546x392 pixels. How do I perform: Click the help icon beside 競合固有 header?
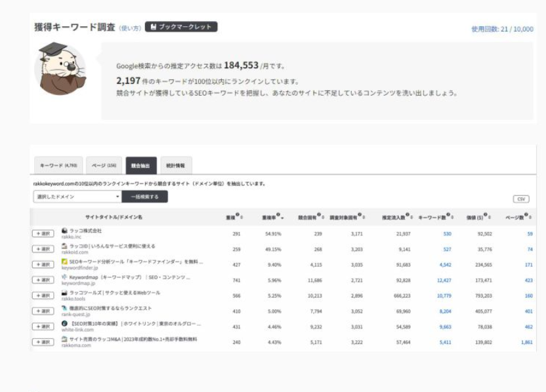(319, 214)
